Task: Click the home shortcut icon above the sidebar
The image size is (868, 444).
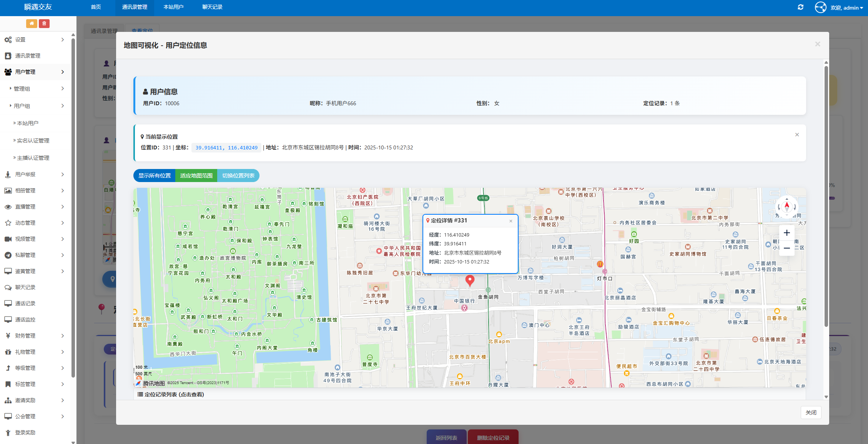Action: [32, 23]
